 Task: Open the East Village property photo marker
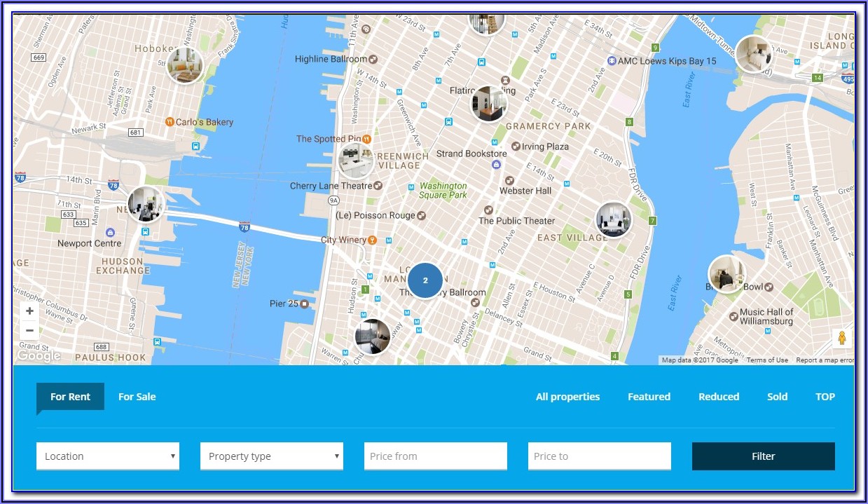coord(613,219)
